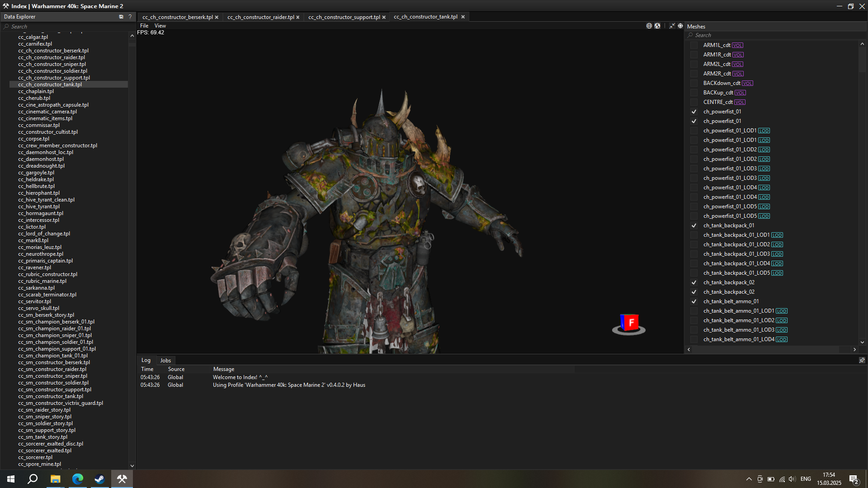Close the cc_ch_constructor_tank.tpl tab
868x488 pixels.
coord(463,17)
